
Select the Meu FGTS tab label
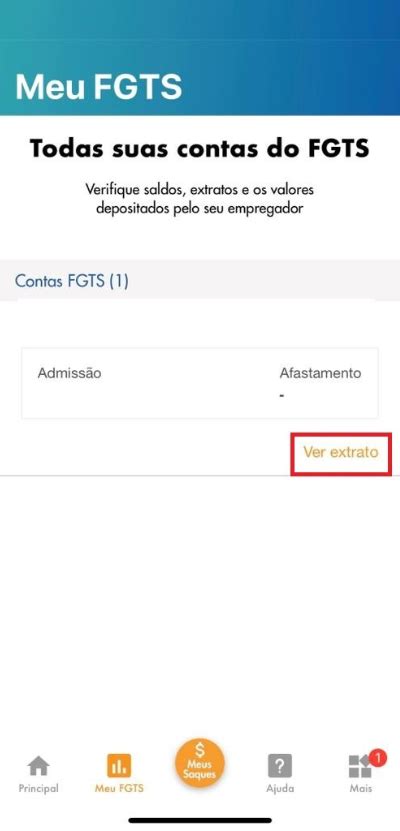click(119, 788)
